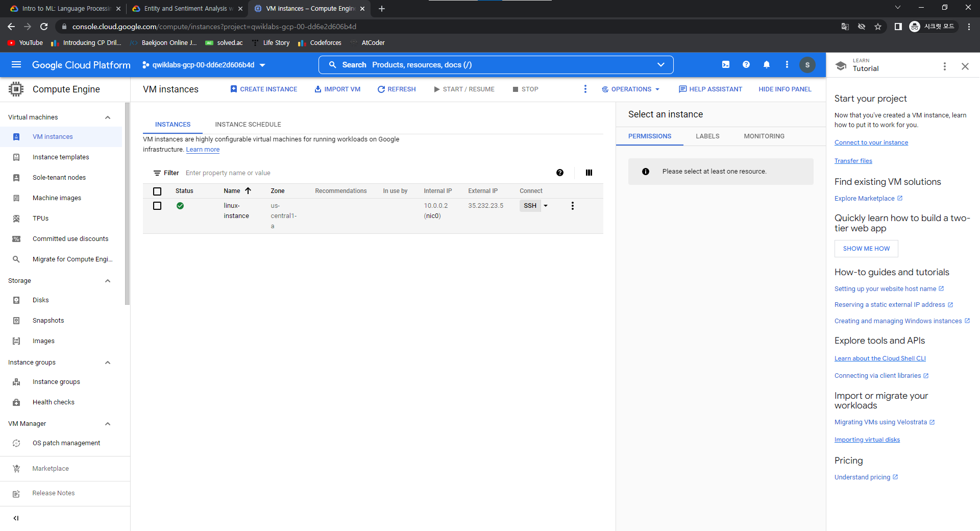Image resolution: width=980 pixels, height=531 pixels.
Task: Expand the OPERATIONS dropdown
Action: (631, 89)
